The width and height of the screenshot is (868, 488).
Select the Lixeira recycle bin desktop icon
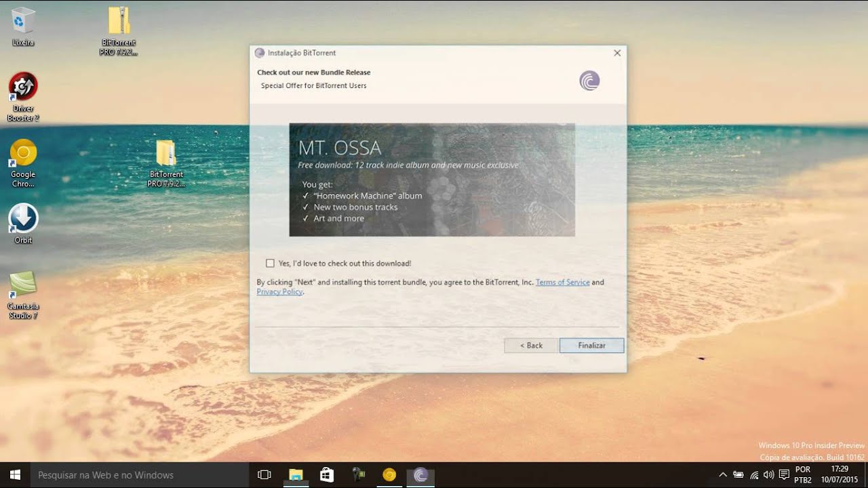click(x=23, y=27)
